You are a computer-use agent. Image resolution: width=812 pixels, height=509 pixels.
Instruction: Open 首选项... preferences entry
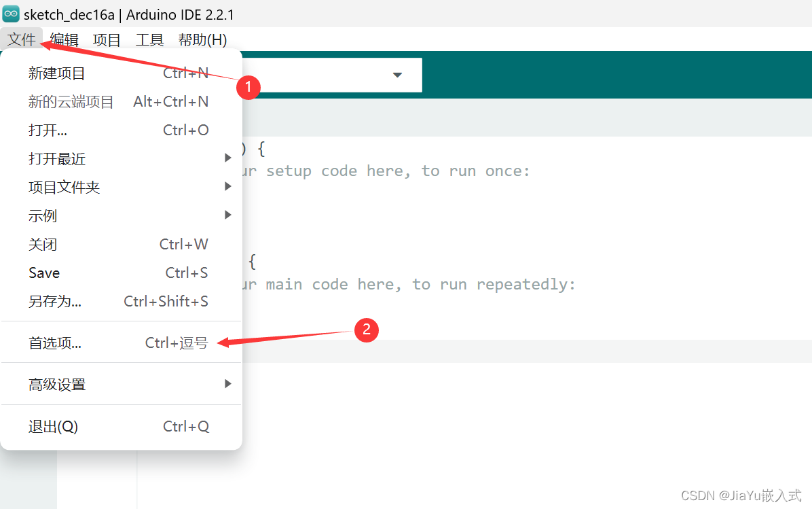[121, 343]
